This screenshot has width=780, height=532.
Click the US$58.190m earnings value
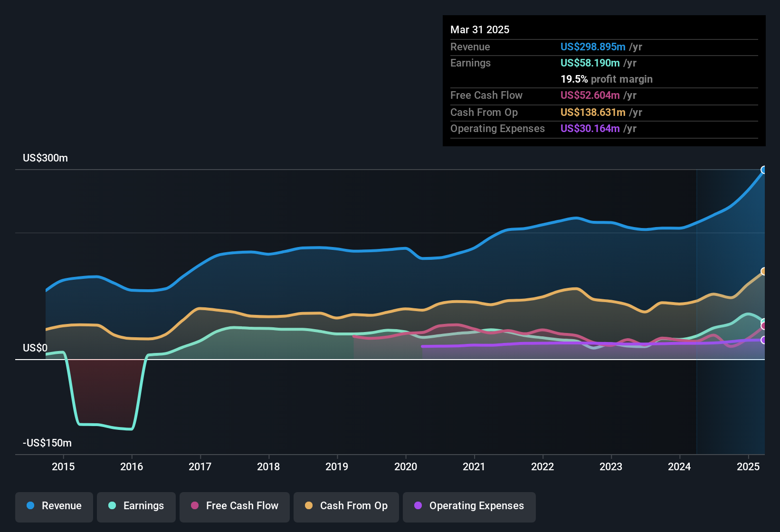tap(590, 63)
